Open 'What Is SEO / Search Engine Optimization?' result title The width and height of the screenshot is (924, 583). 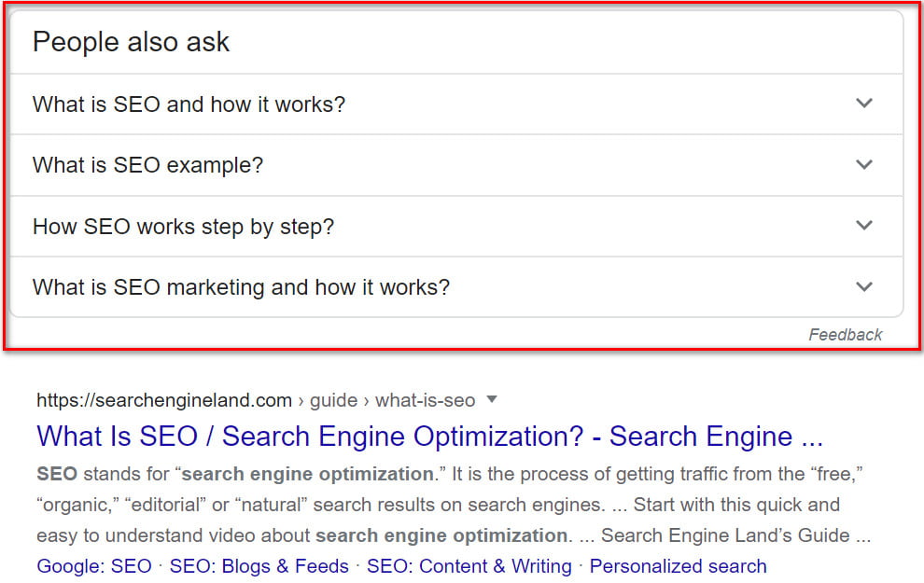pyautogui.click(x=429, y=437)
